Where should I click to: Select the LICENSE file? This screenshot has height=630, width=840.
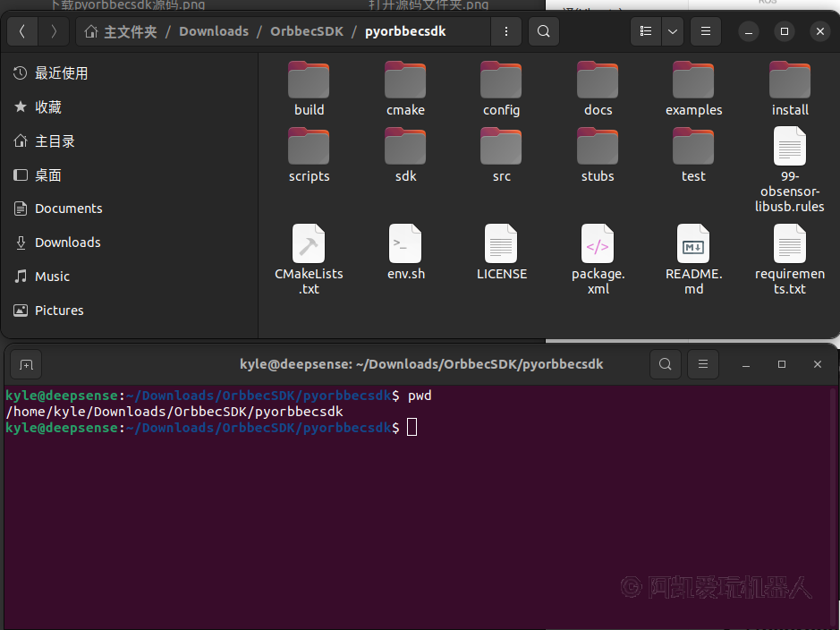point(502,252)
